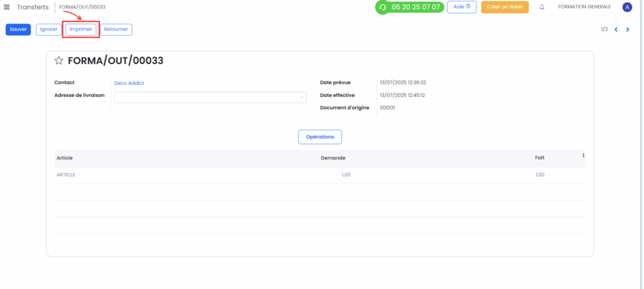Click the user avatar A
The image size is (644, 289).
[626, 7]
